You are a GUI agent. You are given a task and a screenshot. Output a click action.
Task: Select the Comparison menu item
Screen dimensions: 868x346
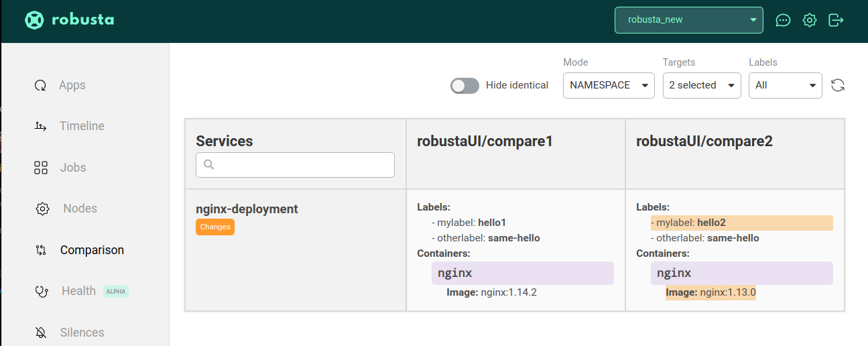click(x=92, y=250)
